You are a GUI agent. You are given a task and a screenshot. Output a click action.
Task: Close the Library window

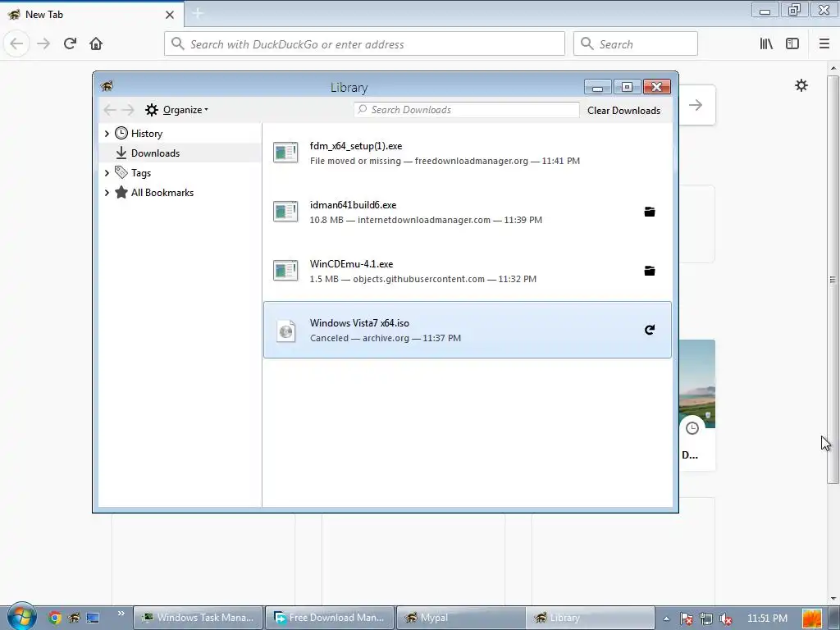tap(657, 87)
